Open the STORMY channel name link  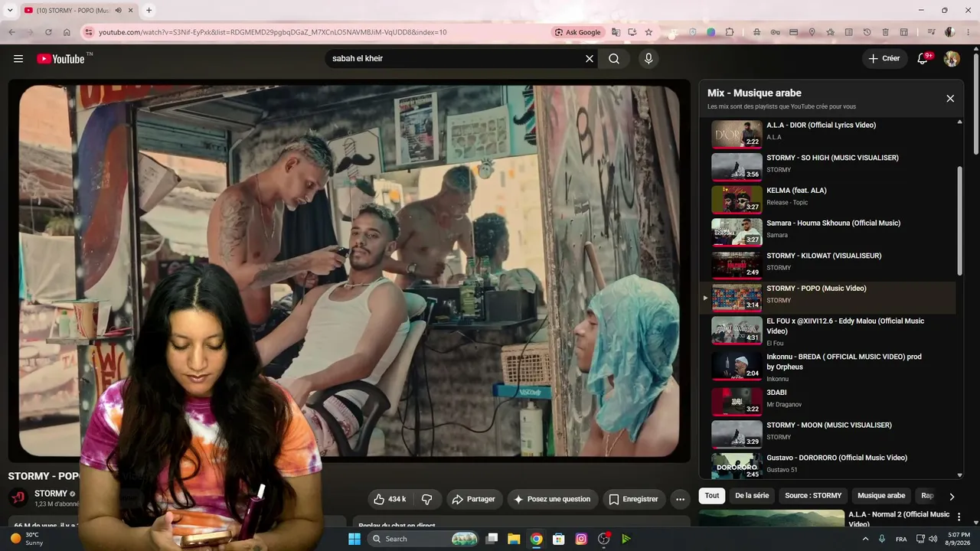(x=51, y=494)
